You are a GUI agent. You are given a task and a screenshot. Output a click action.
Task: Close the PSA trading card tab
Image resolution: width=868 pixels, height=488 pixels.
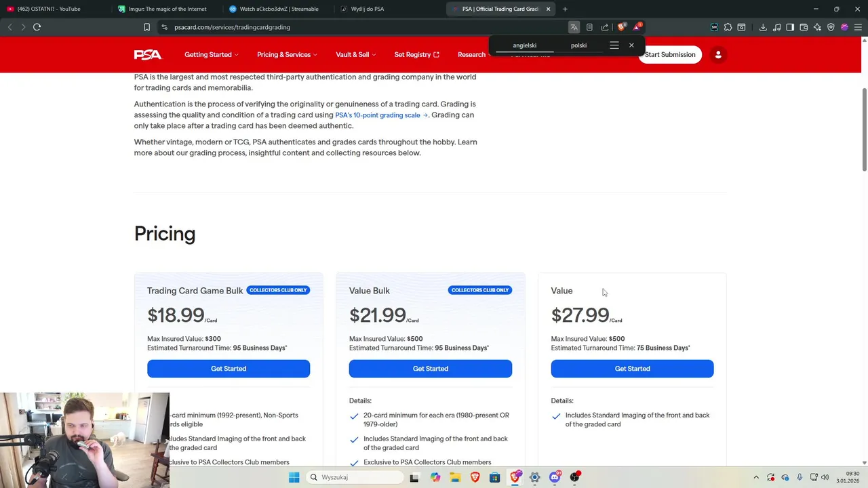pyautogui.click(x=548, y=9)
